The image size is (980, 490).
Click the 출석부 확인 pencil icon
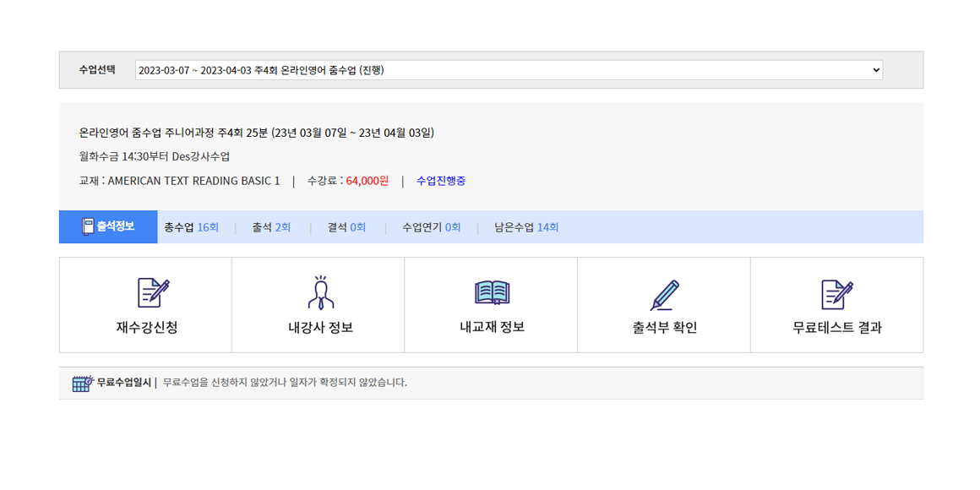664,295
